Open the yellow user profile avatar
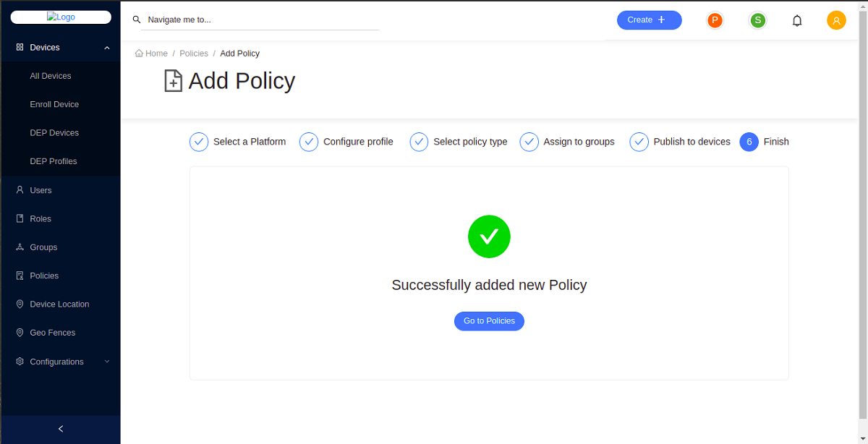Screen dimensions: 868x444 836,20
